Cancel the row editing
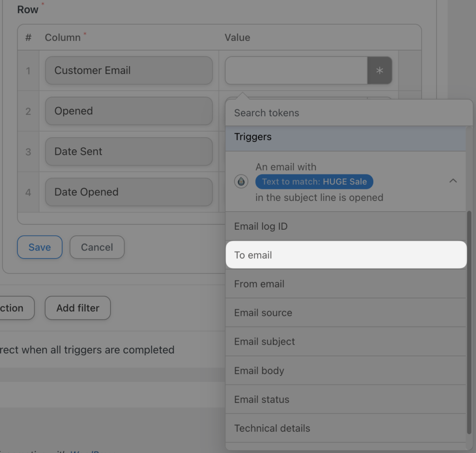 click(97, 247)
